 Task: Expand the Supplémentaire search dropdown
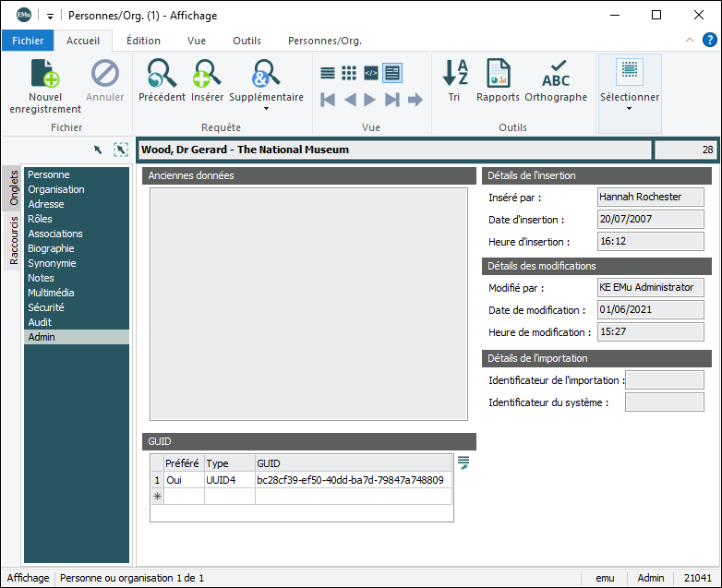tap(266, 109)
